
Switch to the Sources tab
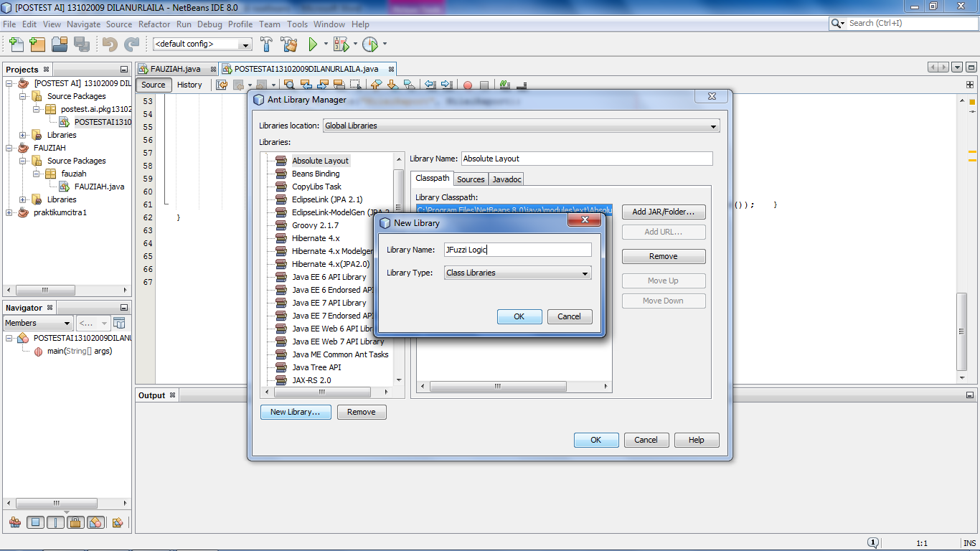(471, 179)
